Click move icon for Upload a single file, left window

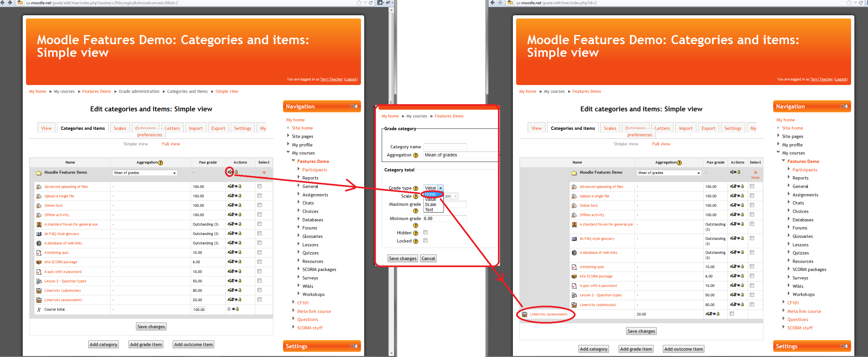pyautogui.click(x=233, y=196)
